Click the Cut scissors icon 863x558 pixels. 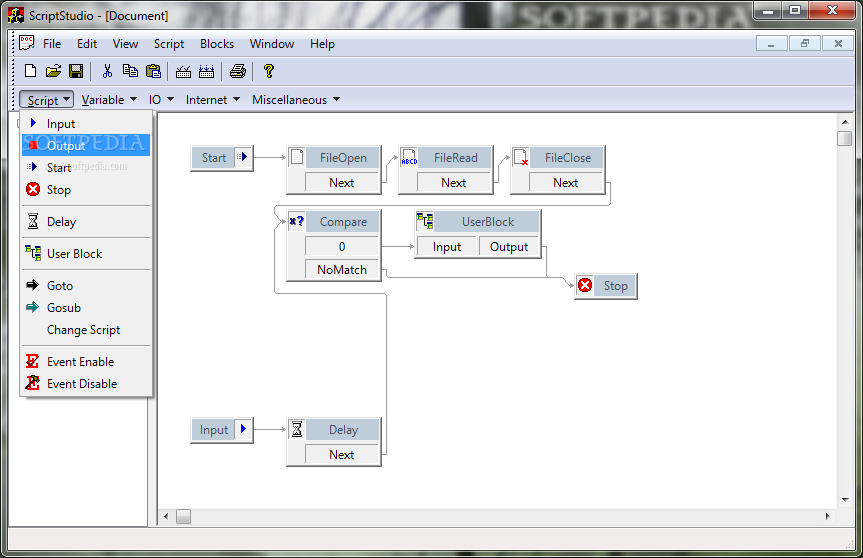pos(107,71)
